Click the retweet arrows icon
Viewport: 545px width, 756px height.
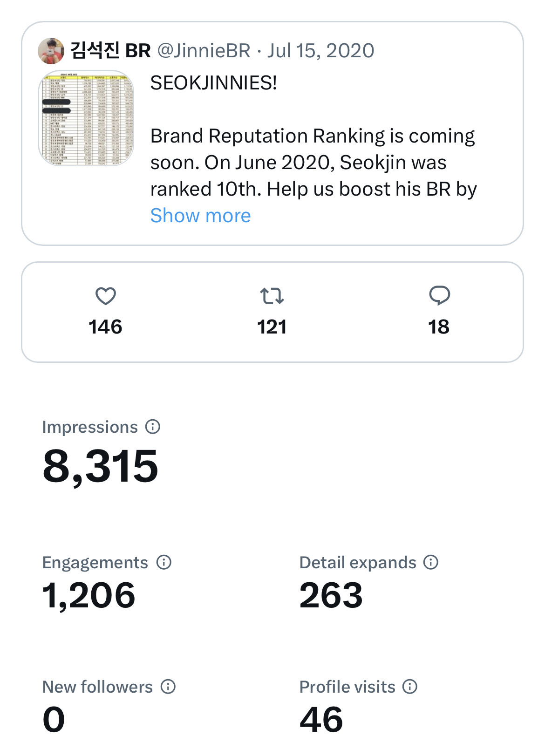click(272, 296)
